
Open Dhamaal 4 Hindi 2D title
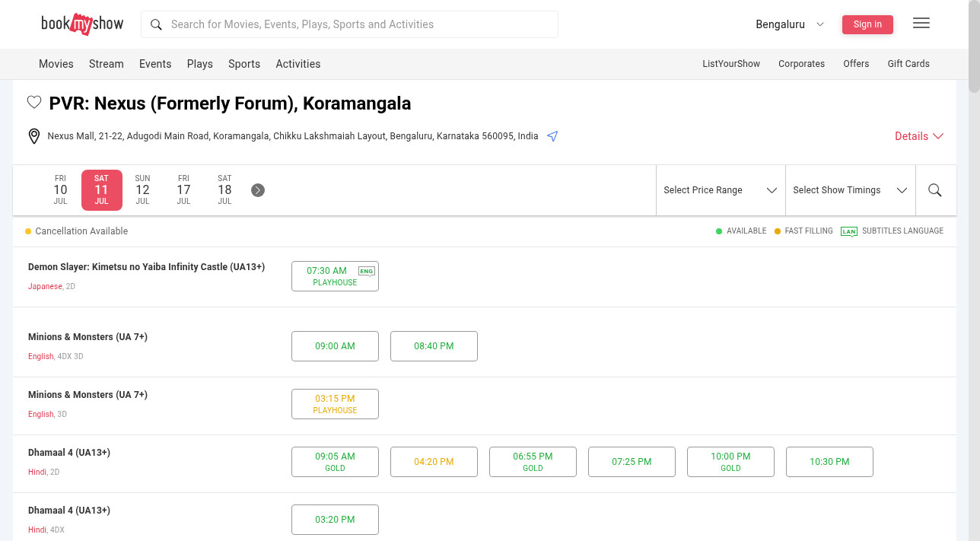pyautogui.click(x=69, y=453)
